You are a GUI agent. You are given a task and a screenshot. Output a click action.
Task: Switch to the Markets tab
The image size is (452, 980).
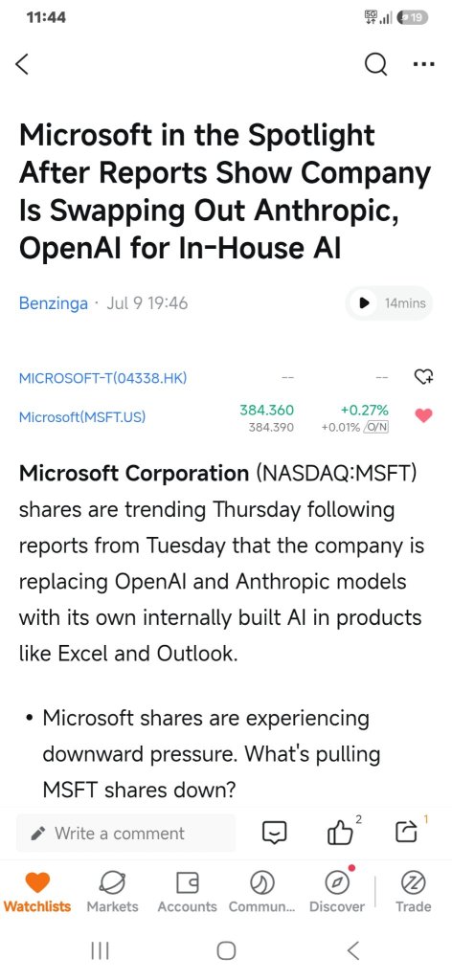113,893
